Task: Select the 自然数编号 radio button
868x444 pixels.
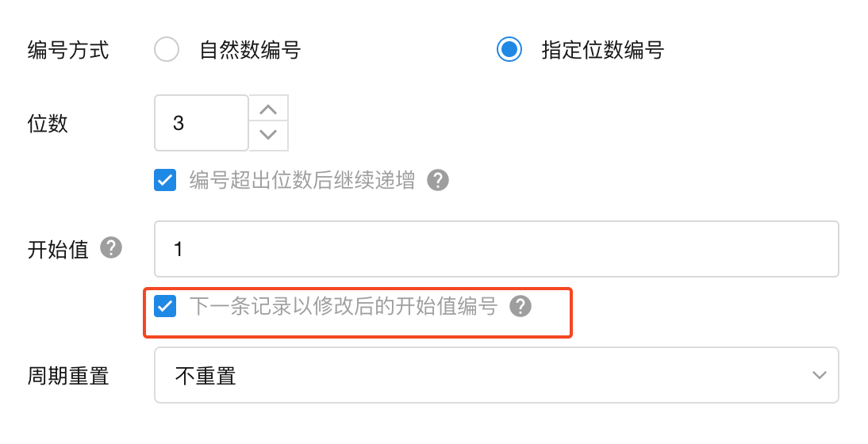Action: tap(167, 51)
